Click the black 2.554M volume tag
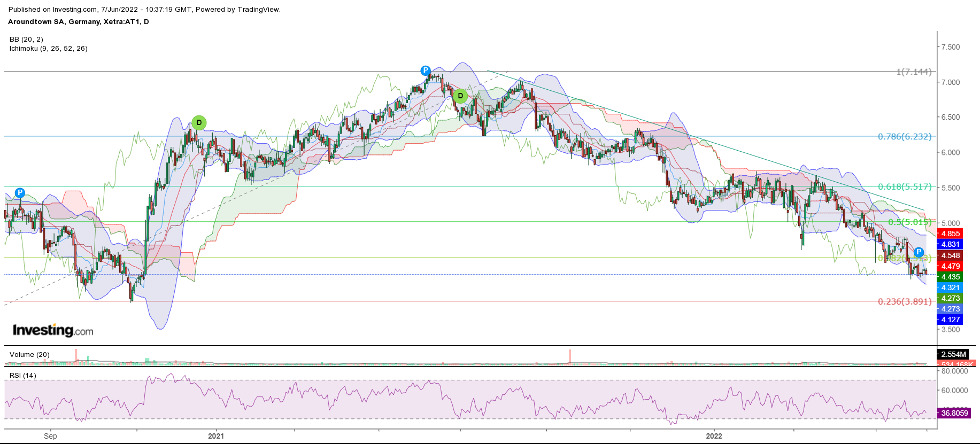Viewport: 980px width, 444px height. [x=953, y=354]
